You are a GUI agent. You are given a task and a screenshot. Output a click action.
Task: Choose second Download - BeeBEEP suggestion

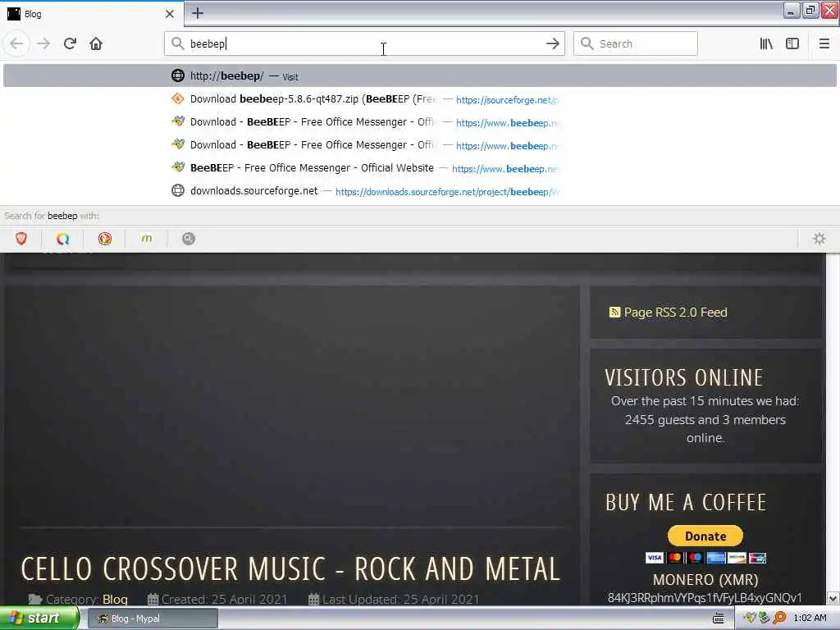pyautogui.click(x=420, y=145)
